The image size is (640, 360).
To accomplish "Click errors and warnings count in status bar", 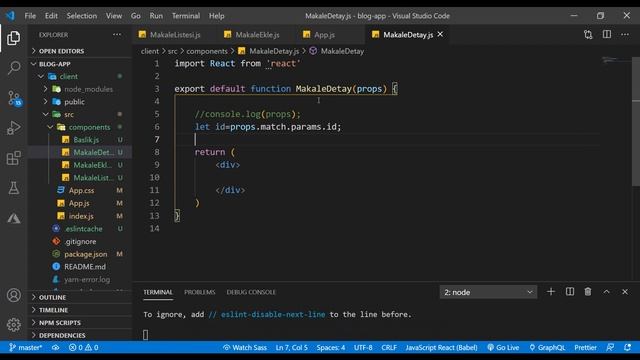I will pos(84,347).
